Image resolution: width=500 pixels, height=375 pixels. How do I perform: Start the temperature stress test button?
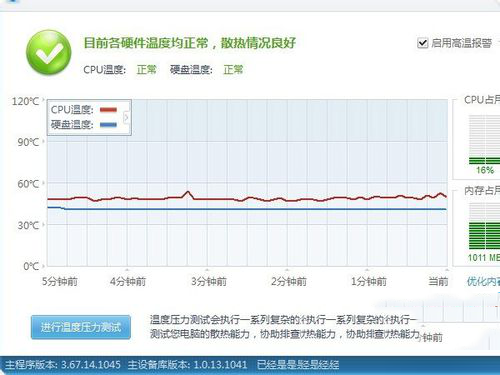tap(81, 327)
